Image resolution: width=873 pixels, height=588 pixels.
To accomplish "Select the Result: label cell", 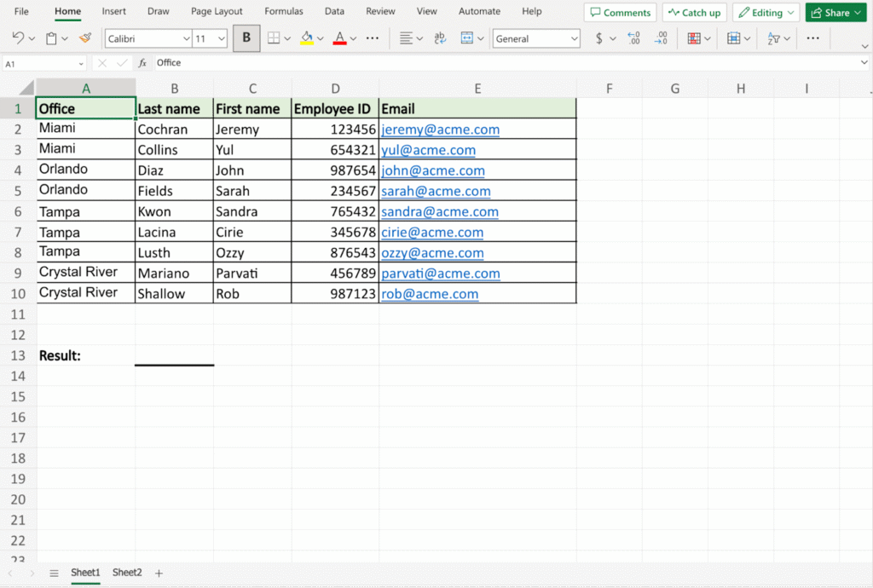I will pos(86,355).
